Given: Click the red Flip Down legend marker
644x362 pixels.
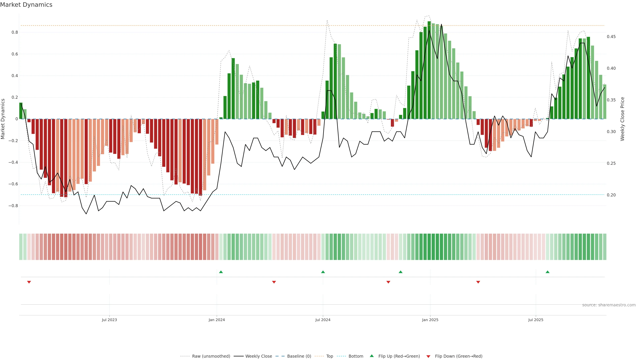Looking at the screenshot, I should coord(428,356).
